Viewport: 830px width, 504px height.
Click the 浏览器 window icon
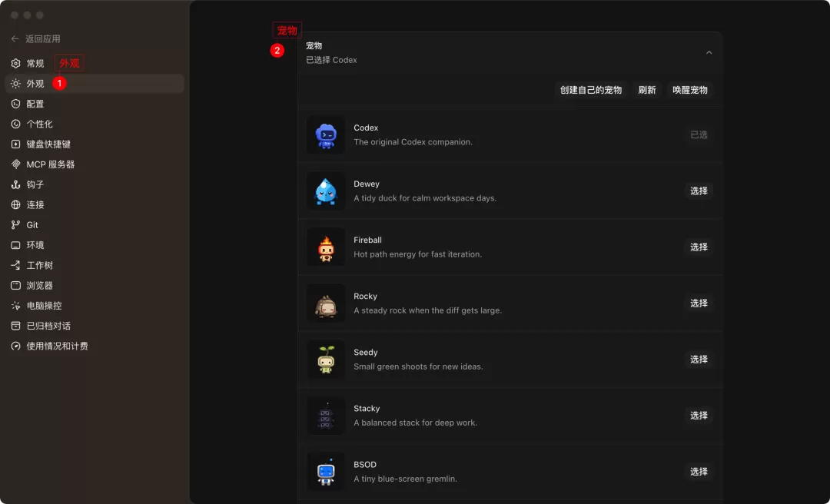pyautogui.click(x=16, y=285)
